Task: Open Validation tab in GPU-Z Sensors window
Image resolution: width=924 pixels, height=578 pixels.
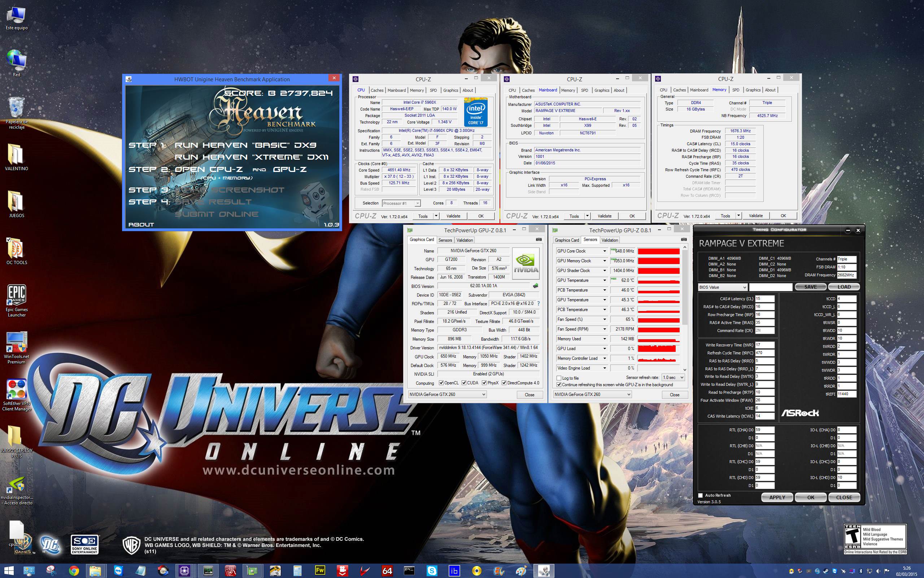Action: [609, 240]
